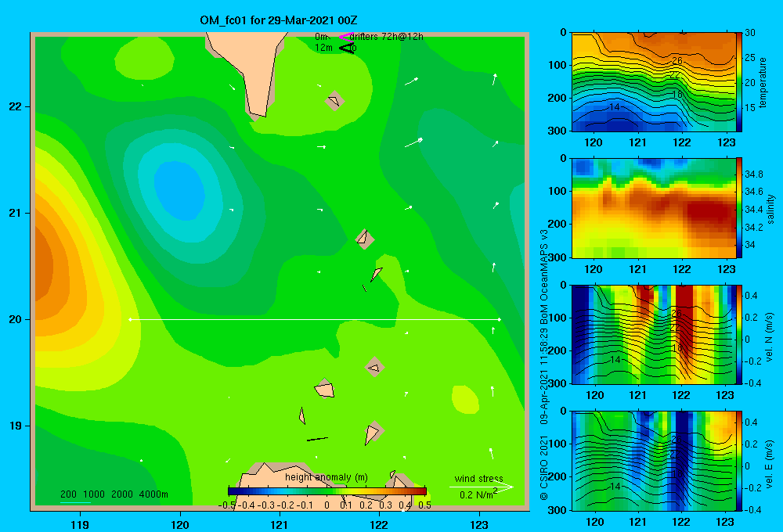783x532 pixels.
Task: Click longitude label "123" on the main map axis
Action: click(x=479, y=524)
